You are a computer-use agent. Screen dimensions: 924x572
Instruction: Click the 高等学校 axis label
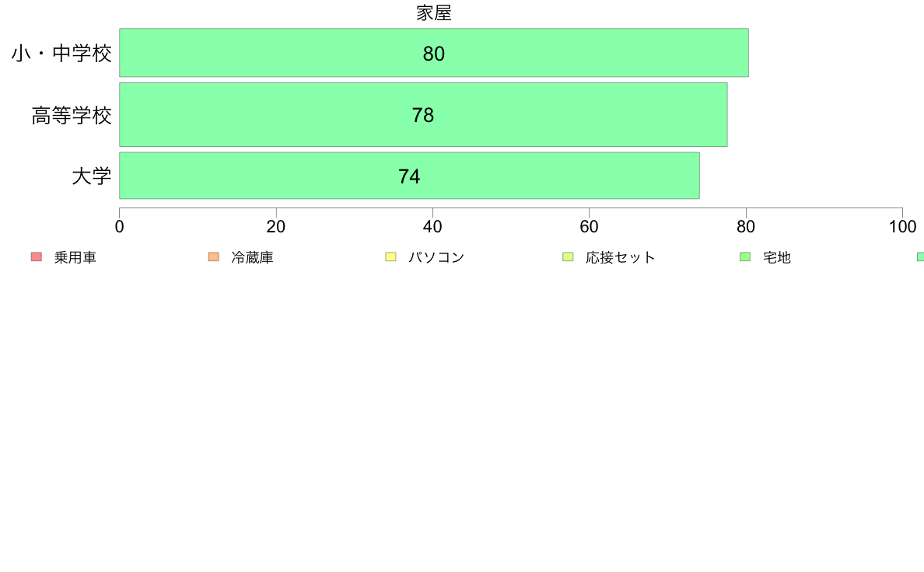click(x=72, y=116)
